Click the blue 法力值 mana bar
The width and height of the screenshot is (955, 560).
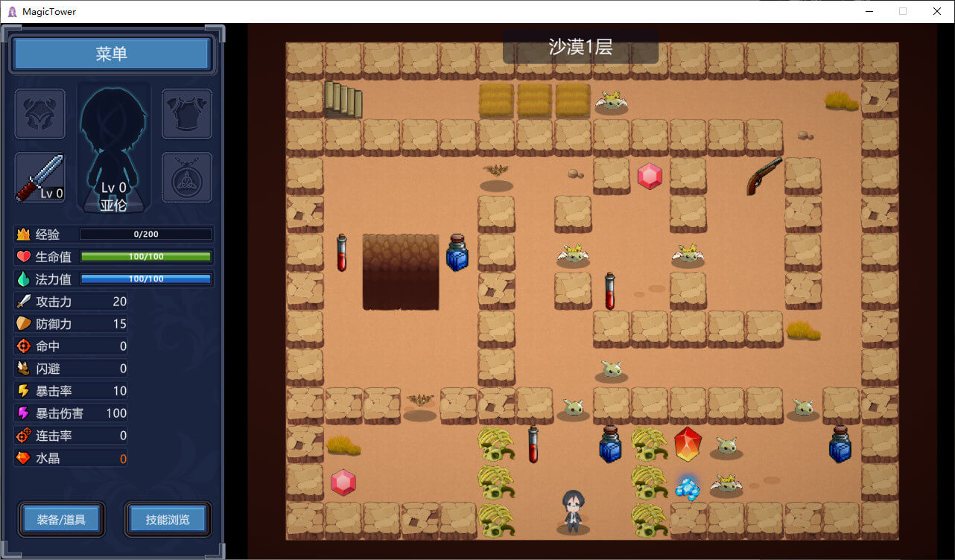click(145, 279)
